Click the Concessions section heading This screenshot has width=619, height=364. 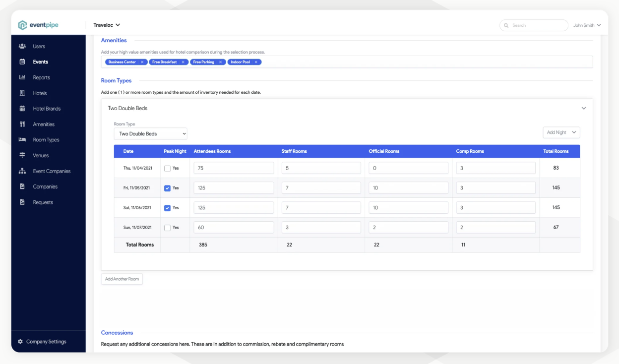click(x=117, y=333)
